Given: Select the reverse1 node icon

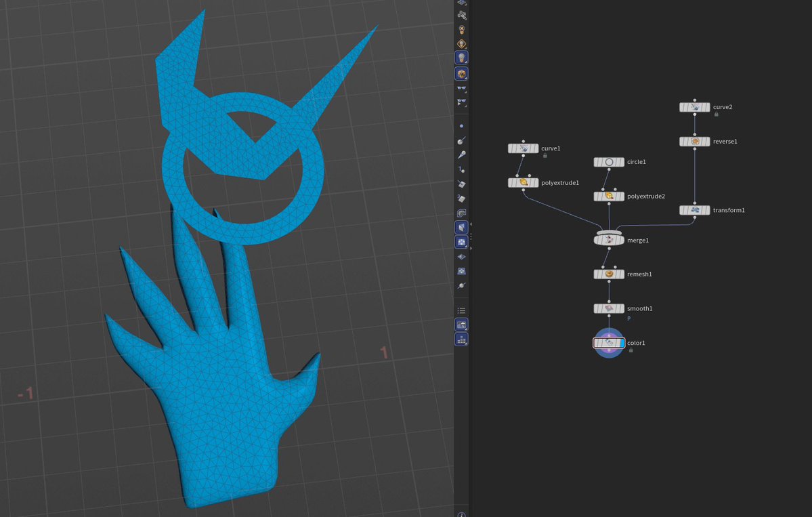Looking at the screenshot, I should point(695,142).
